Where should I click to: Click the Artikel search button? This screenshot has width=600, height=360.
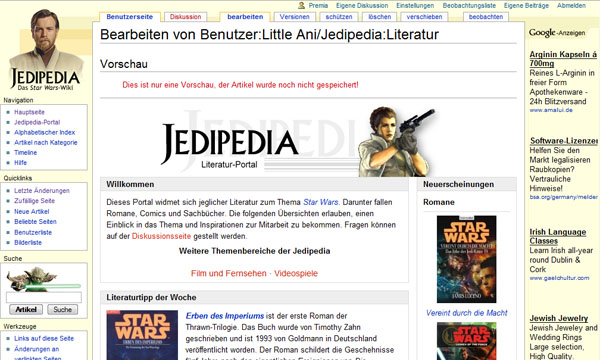click(26, 310)
